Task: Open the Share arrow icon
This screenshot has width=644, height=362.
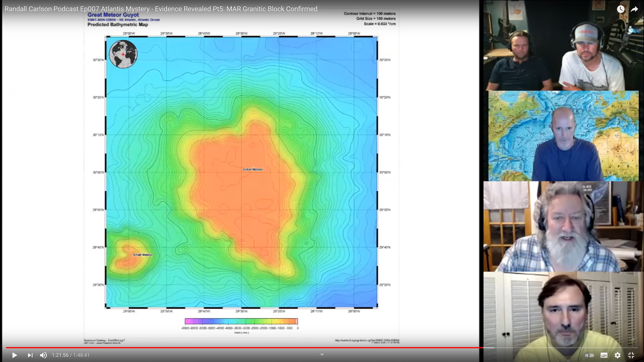Action: pyautogui.click(x=634, y=9)
